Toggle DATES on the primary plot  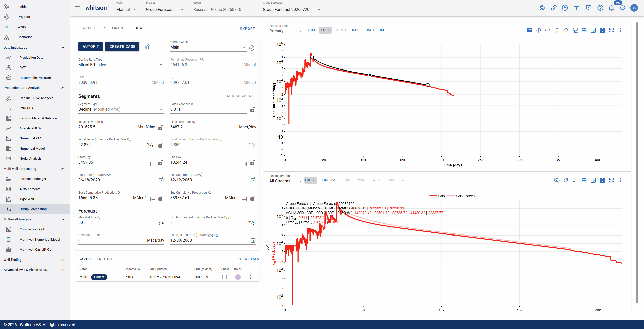357,30
